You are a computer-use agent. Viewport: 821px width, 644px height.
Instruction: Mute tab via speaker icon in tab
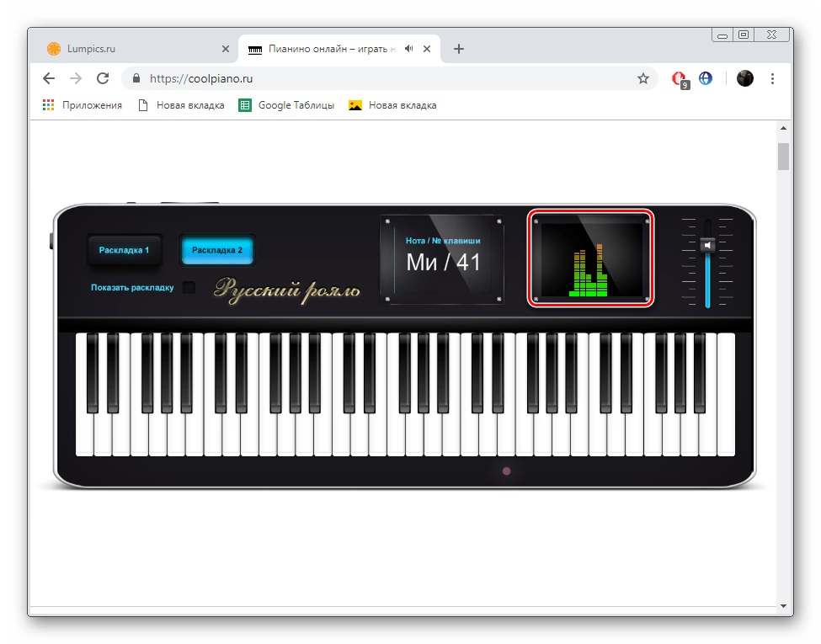point(409,49)
